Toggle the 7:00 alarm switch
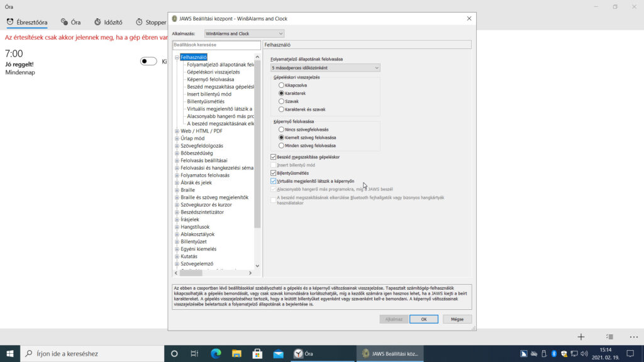Viewport: 644px width, 362px height. click(148, 61)
